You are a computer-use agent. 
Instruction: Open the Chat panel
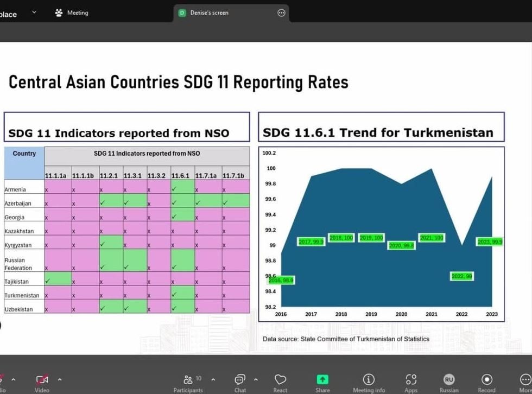(x=239, y=380)
